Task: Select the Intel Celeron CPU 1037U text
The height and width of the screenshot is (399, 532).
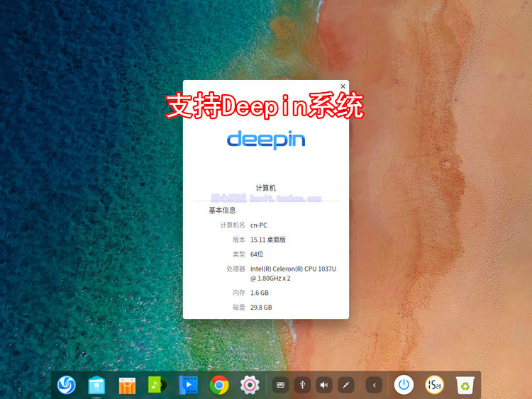Action: tap(293, 269)
